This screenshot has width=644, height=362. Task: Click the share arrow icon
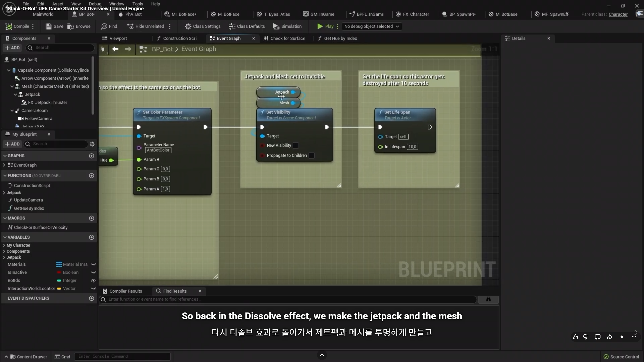610,337
